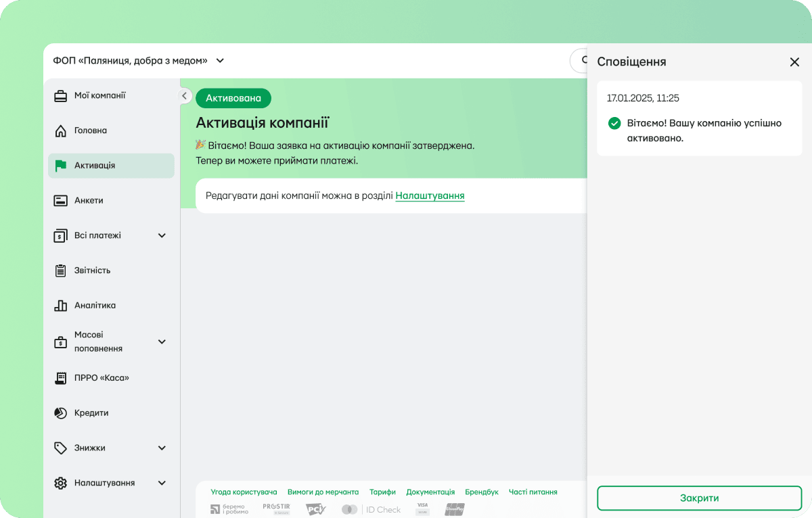Click the Закрити button

pos(700,498)
